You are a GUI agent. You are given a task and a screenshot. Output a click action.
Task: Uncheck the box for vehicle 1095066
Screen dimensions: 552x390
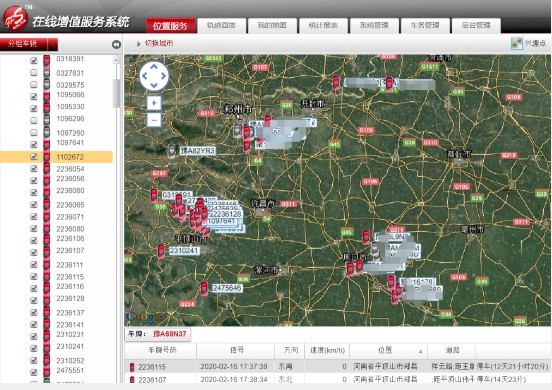34,96
